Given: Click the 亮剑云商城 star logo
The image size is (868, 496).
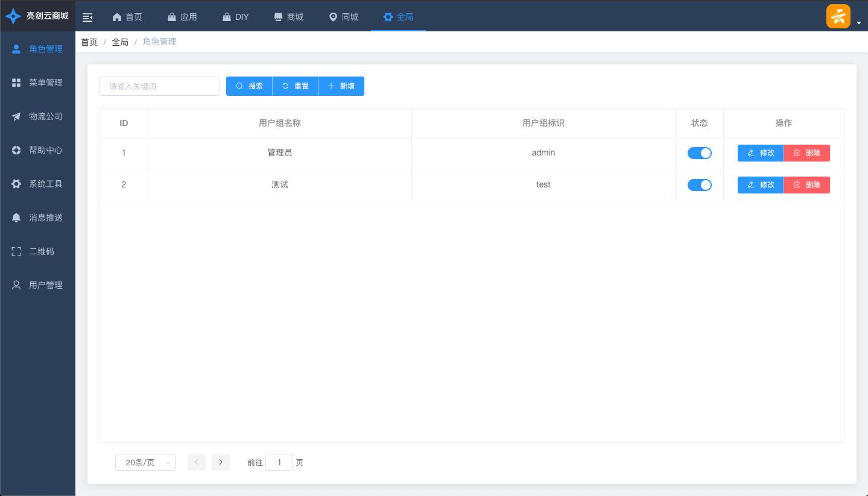Looking at the screenshot, I should [13, 16].
